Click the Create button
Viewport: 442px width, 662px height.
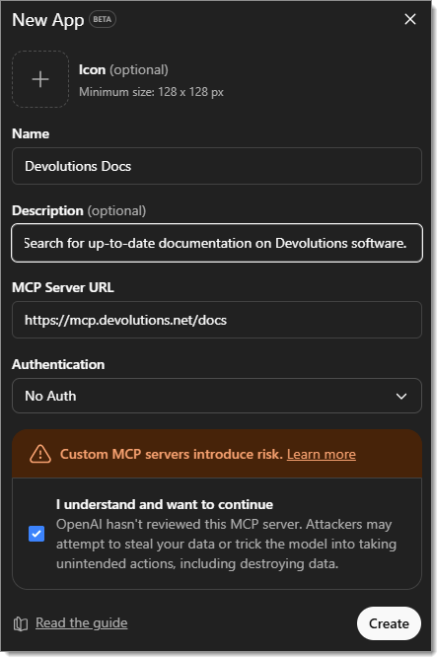(389, 624)
